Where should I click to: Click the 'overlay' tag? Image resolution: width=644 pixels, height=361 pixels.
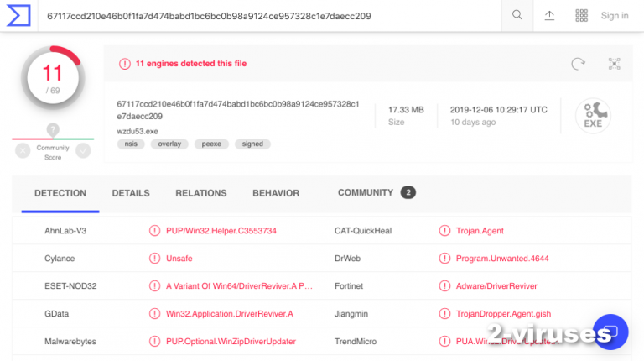pyautogui.click(x=169, y=144)
